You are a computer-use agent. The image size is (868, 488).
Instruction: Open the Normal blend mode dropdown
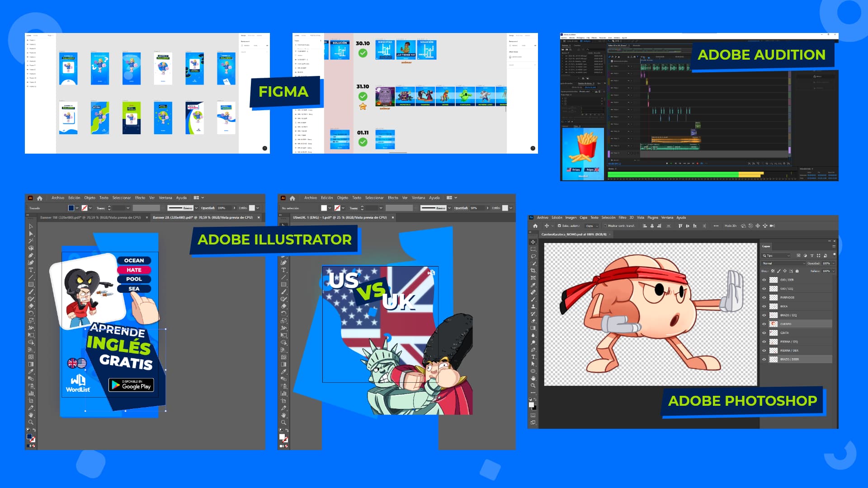pyautogui.click(x=783, y=263)
